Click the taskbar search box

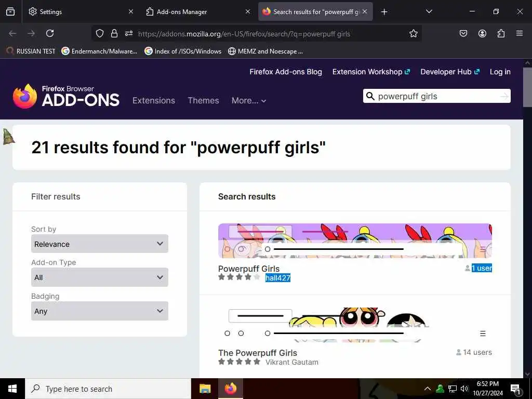[x=108, y=389]
